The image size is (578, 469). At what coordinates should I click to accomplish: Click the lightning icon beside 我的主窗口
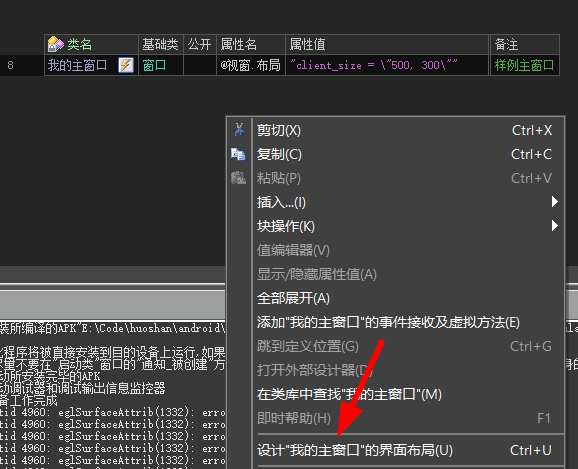[126, 65]
